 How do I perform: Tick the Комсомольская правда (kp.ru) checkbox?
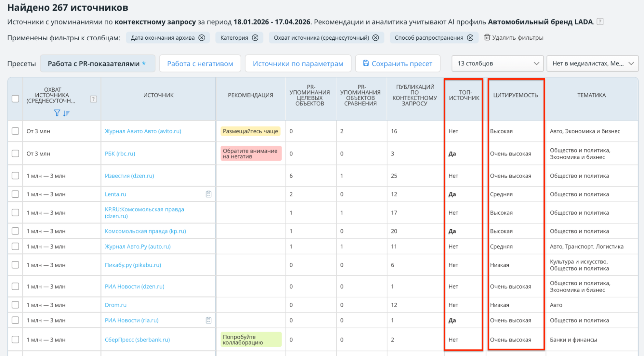[x=15, y=231]
